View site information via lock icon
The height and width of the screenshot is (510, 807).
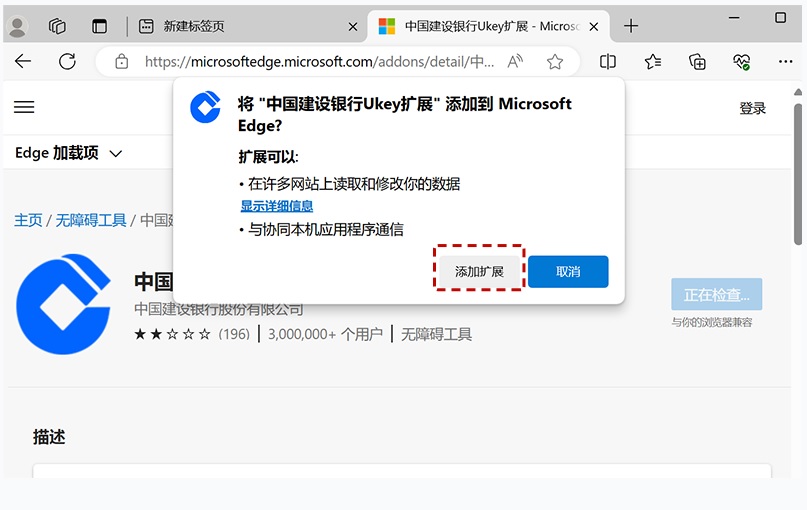[121, 62]
